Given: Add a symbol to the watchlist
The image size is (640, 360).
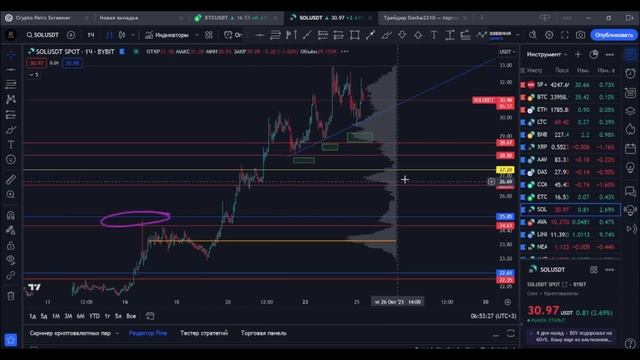Looking at the screenshot, I should [x=578, y=54].
